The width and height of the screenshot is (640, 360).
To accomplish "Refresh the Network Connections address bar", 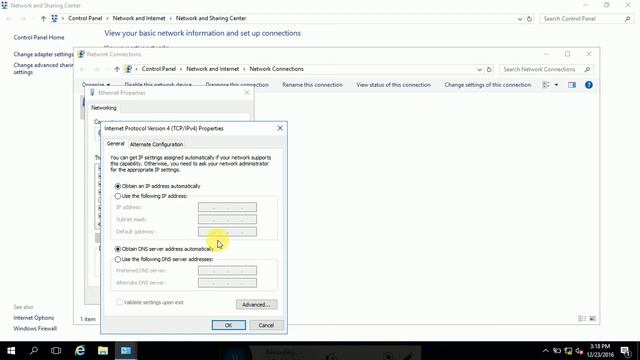I will pyautogui.click(x=489, y=69).
